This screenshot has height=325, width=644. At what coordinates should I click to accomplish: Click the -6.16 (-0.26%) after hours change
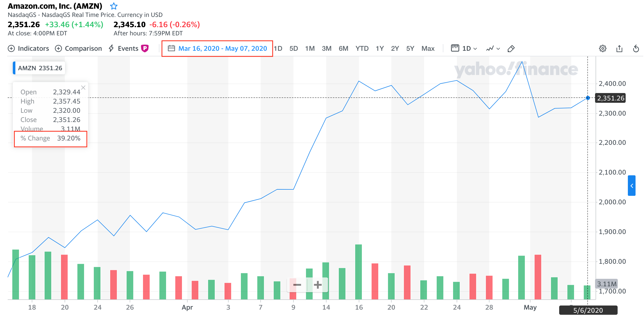(175, 25)
